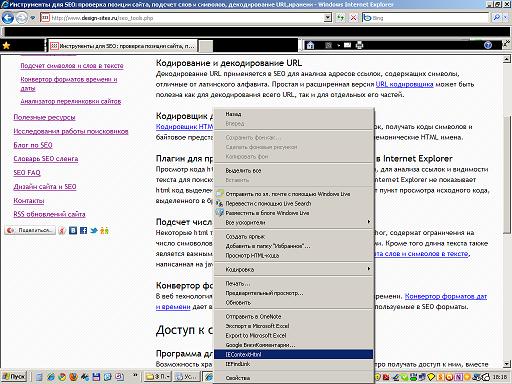This screenshot has width=512, height=384.
Task: Expand the 'Кодировка' submenu
Action: coord(293,269)
